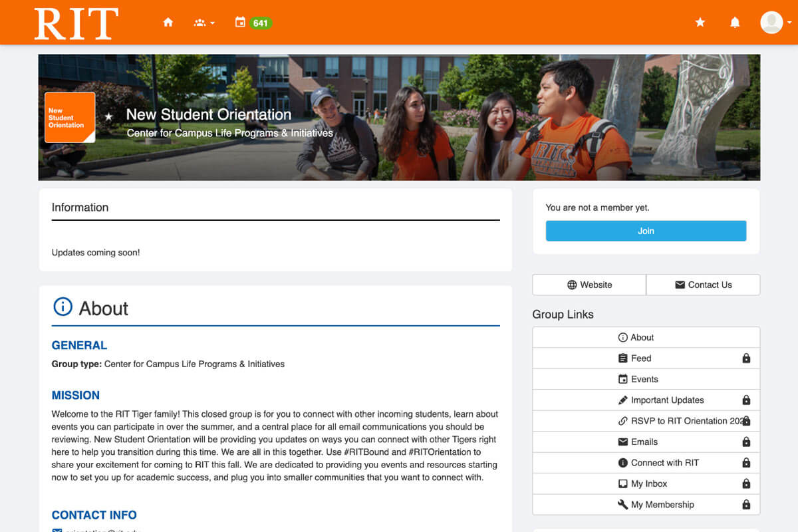The width and height of the screenshot is (798, 532).
Task: Click calendar icon beside Events link
Action: pos(623,379)
